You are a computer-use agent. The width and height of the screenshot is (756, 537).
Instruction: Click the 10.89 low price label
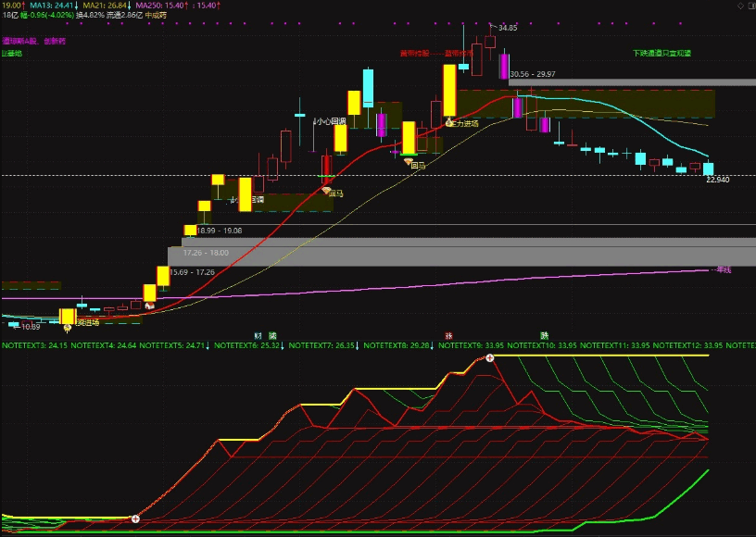coord(31,327)
